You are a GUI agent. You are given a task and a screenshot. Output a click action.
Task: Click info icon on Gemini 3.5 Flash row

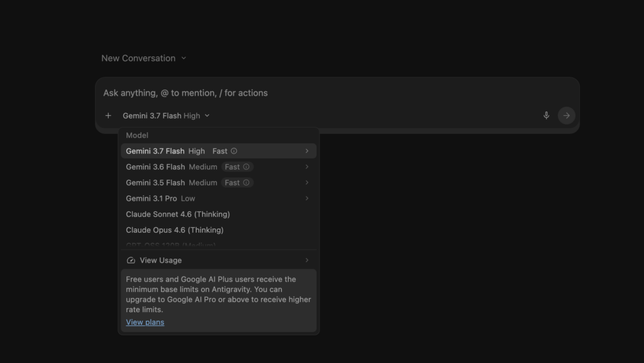click(x=246, y=182)
